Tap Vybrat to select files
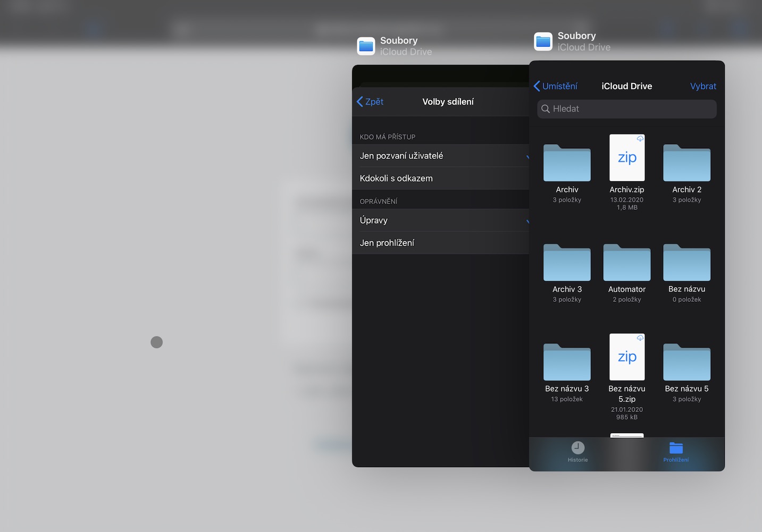This screenshot has width=762, height=532. coord(702,86)
